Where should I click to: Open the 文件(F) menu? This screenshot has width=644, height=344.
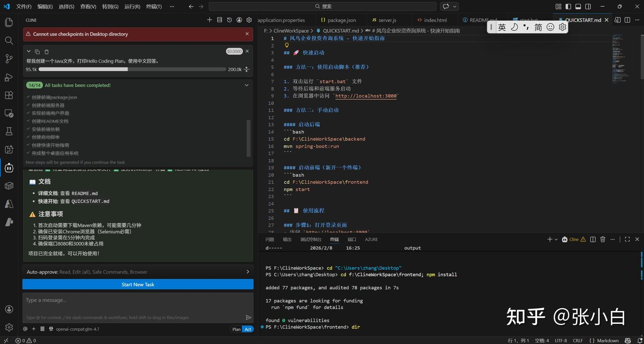point(24,6)
